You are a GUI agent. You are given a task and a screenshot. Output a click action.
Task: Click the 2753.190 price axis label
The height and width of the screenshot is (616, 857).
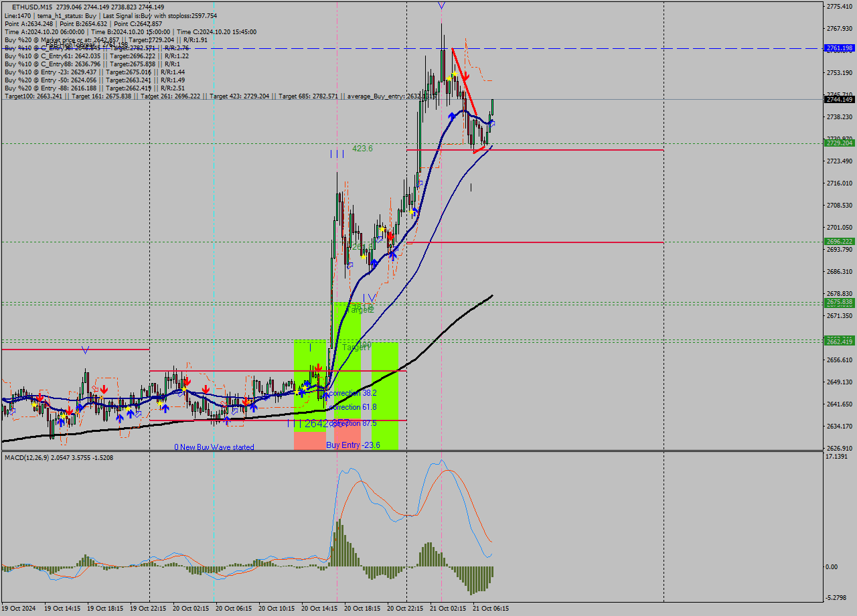pyautogui.click(x=840, y=72)
